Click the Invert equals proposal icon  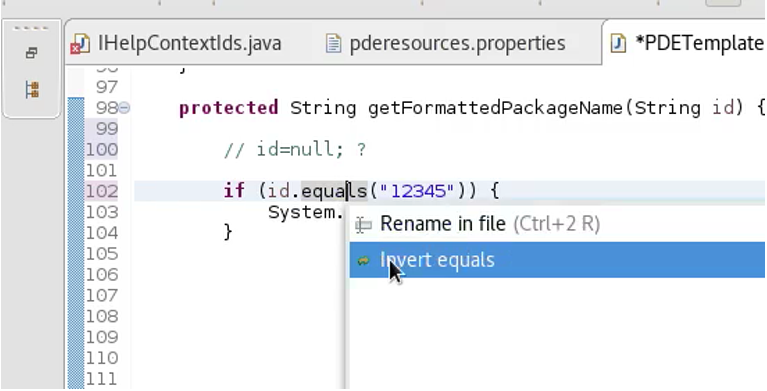363,261
